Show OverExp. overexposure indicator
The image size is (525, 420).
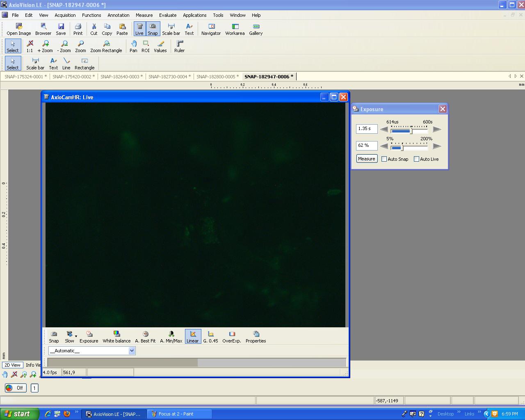pos(231,337)
